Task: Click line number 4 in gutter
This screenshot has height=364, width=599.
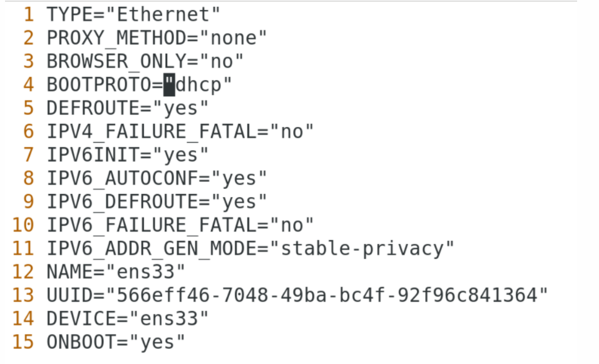Action: pos(28,85)
